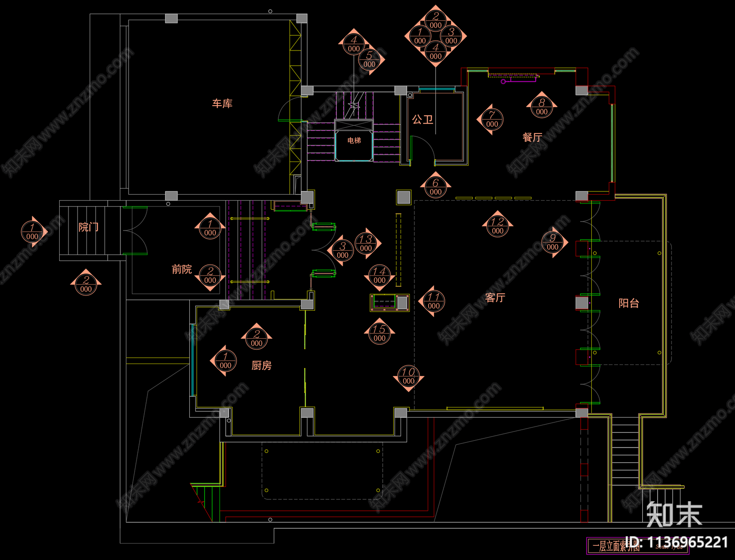Viewport: 735px width, 560px height.
Task: Click elevation marker 13 in hallway
Action: (x=367, y=243)
